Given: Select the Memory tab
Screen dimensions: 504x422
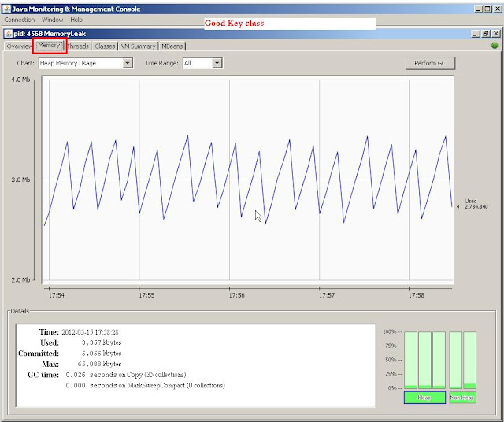Looking at the screenshot, I should pos(49,46).
